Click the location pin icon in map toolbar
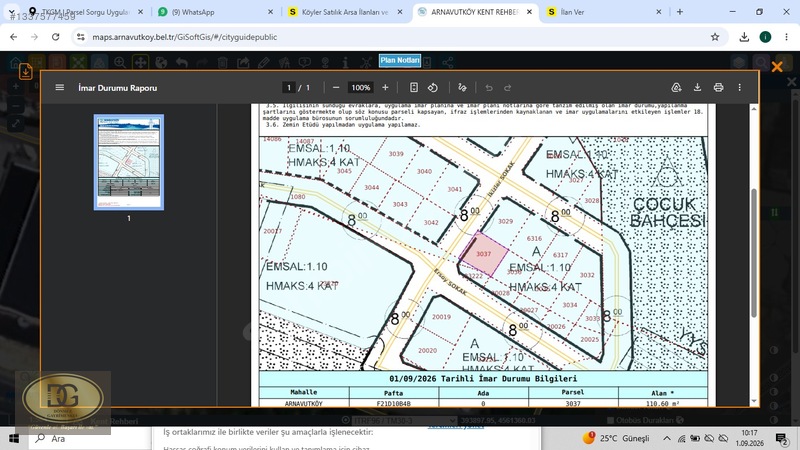800x450 pixels. (x=325, y=62)
